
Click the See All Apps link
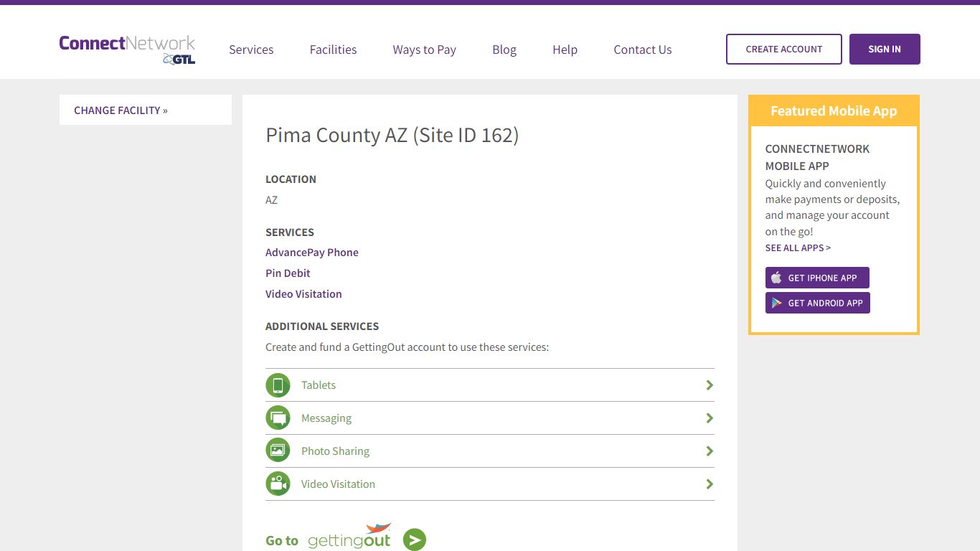coord(798,248)
